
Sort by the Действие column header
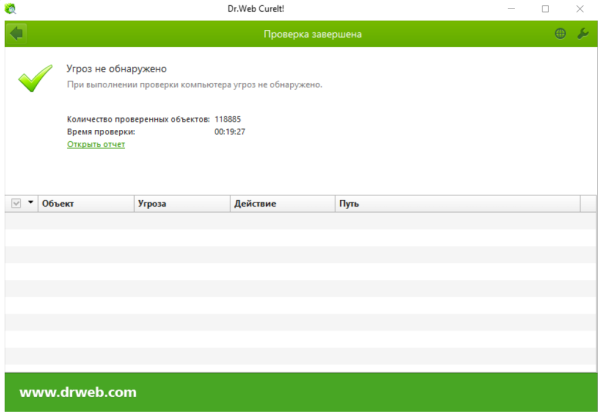(283, 204)
